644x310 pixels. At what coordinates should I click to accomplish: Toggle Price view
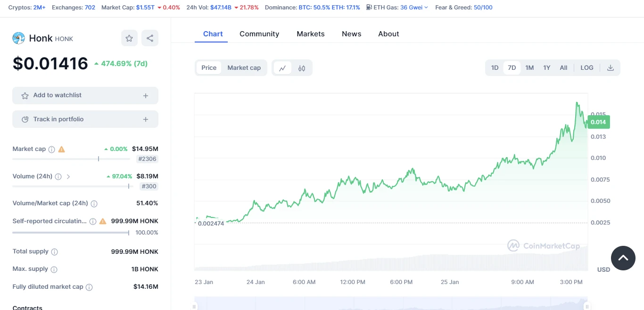[209, 68]
